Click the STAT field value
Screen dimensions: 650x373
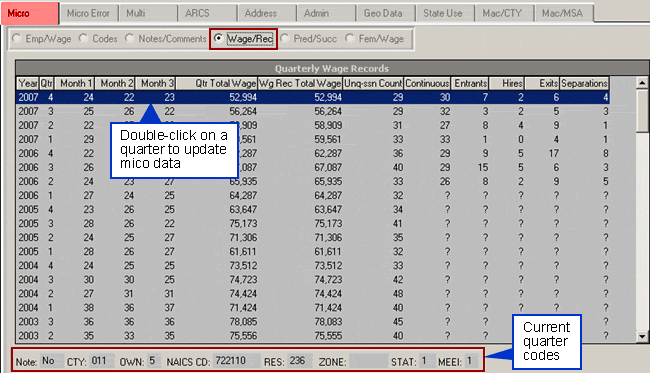[x=426, y=361]
